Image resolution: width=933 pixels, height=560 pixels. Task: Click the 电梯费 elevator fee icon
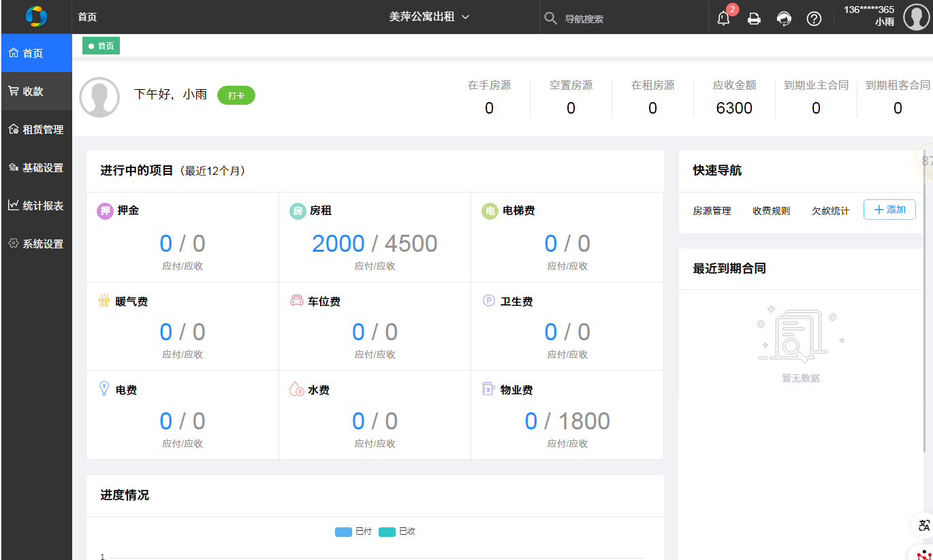coord(490,211)
